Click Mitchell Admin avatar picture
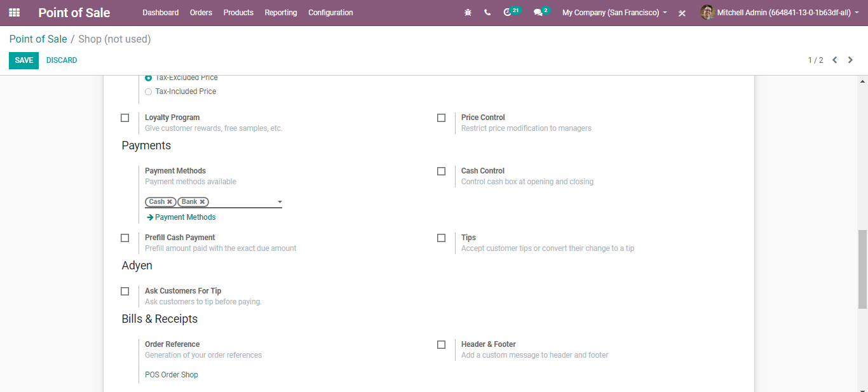Viewport: 868px width, 392px height. (x=707, y=13)
